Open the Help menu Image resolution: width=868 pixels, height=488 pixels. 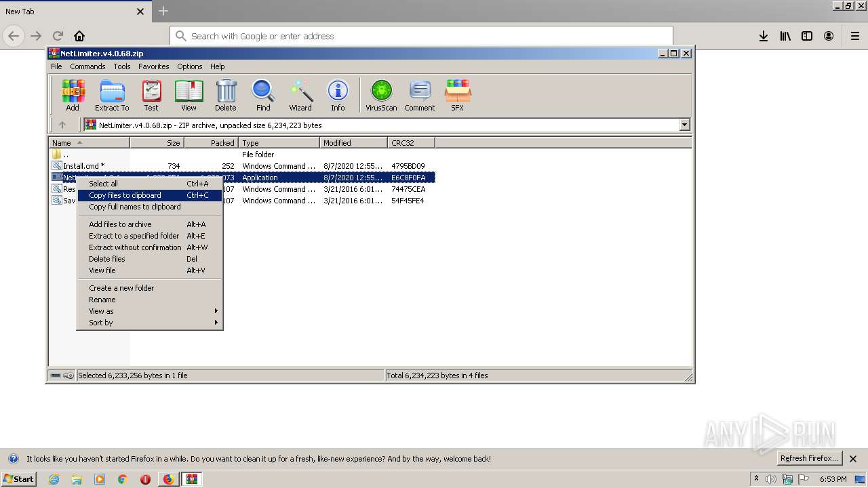pos(217,66)
